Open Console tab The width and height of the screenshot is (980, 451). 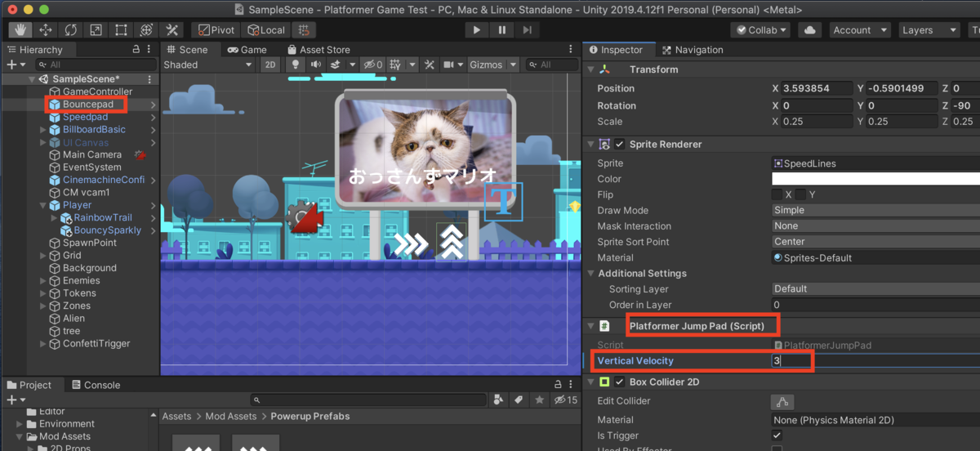95,385
